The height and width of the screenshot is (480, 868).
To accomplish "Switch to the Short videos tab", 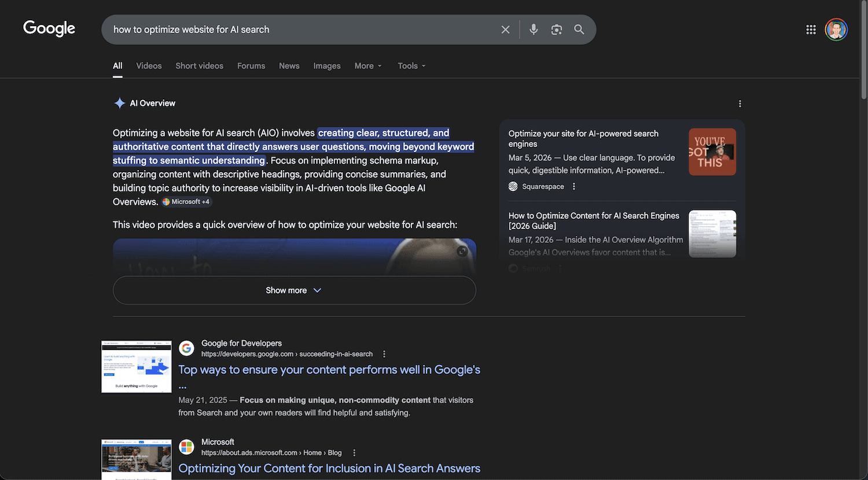I will click(x=199, y=66).
